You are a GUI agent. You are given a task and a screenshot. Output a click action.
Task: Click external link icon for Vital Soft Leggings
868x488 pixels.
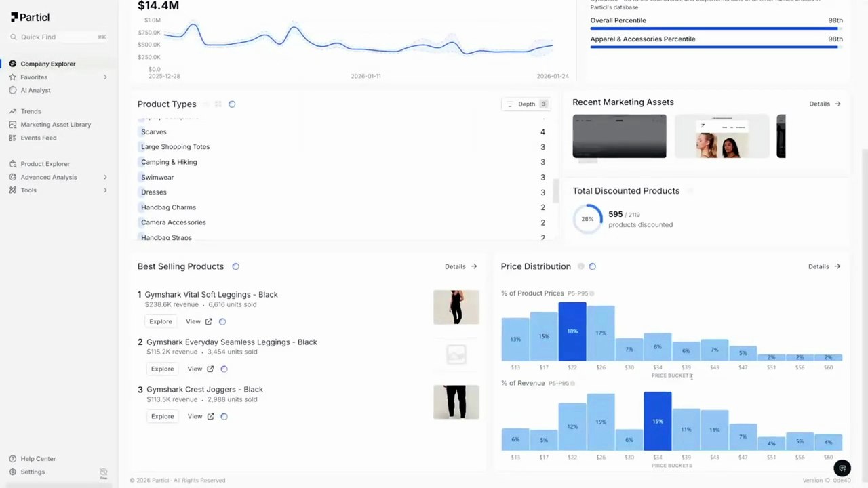click(x=209, y=321)
